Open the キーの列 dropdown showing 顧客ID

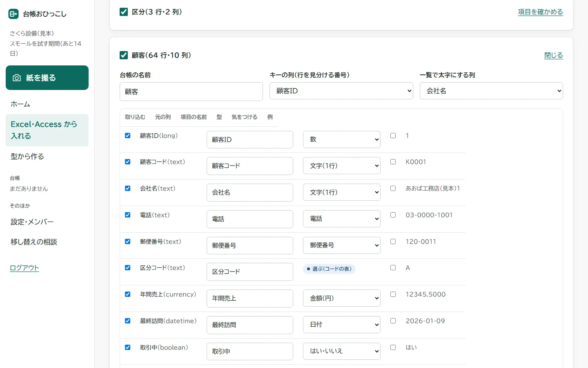coord(341,91)
